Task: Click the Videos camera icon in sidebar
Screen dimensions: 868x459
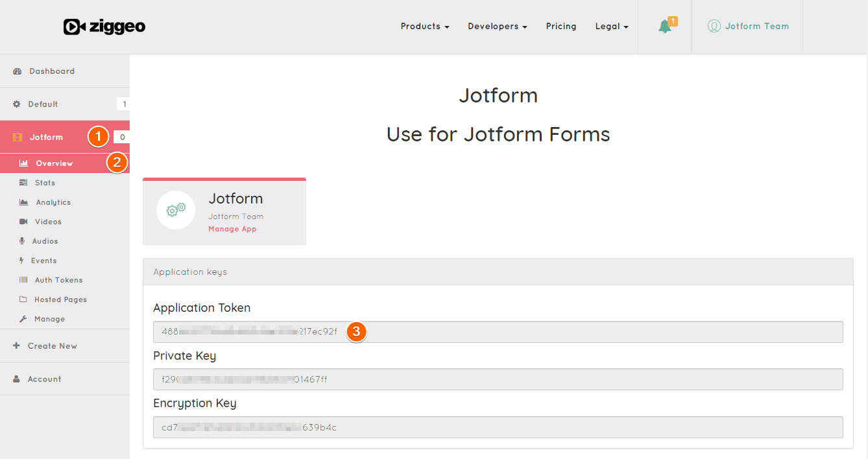Action: (x=23, y=222)
